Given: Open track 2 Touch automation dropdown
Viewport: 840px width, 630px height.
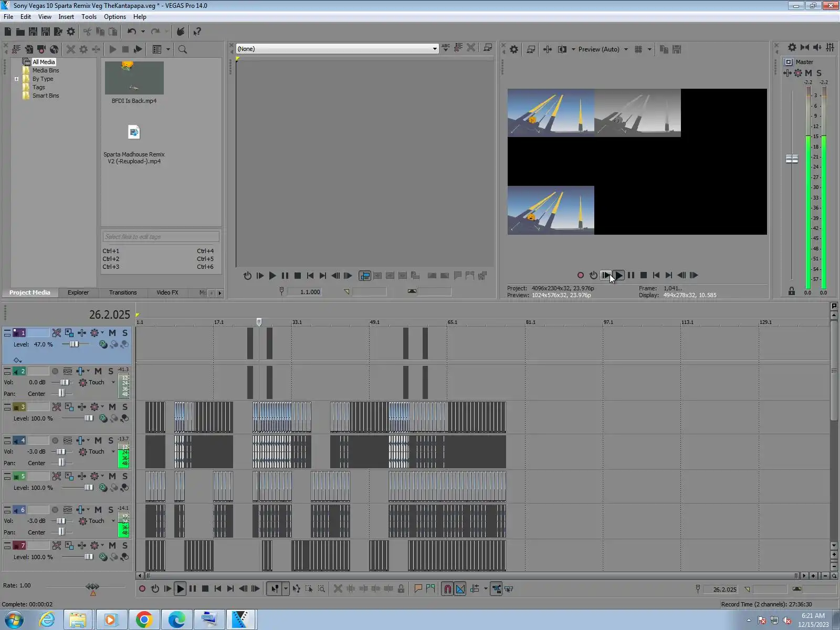Looking at the screenshot, I should coord(113,383).
